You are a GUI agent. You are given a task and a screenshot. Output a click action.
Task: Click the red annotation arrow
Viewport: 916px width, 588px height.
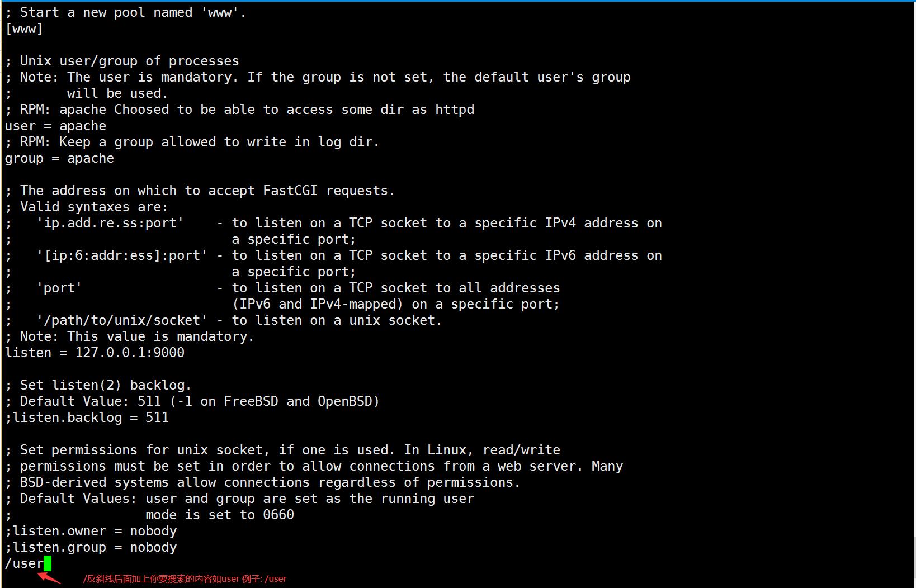coord(50,577)
